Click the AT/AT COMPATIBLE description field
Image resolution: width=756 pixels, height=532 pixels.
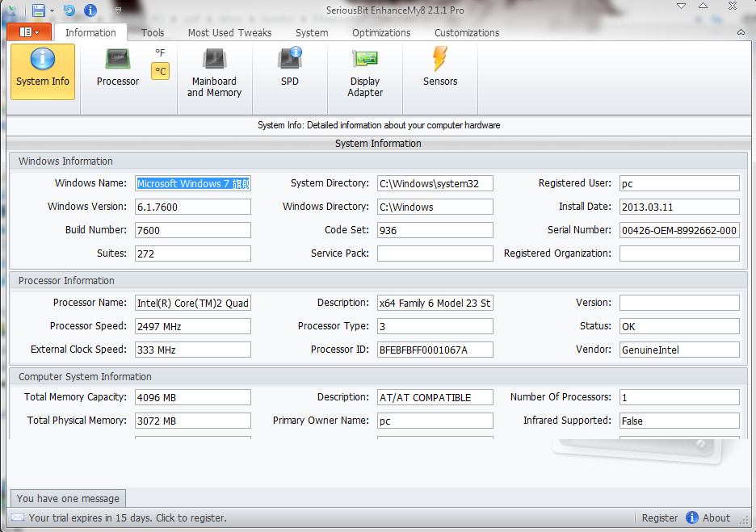click(435, 397)
